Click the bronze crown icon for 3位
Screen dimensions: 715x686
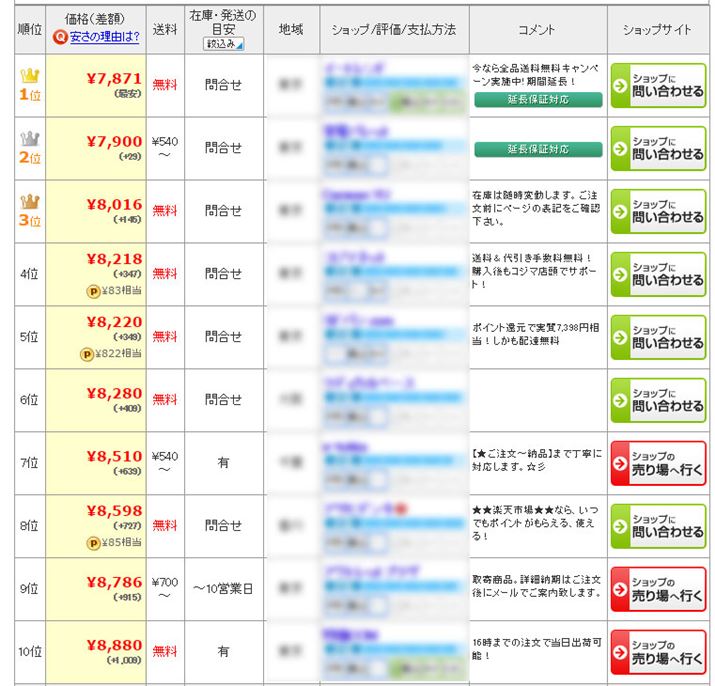pos(28,200)
